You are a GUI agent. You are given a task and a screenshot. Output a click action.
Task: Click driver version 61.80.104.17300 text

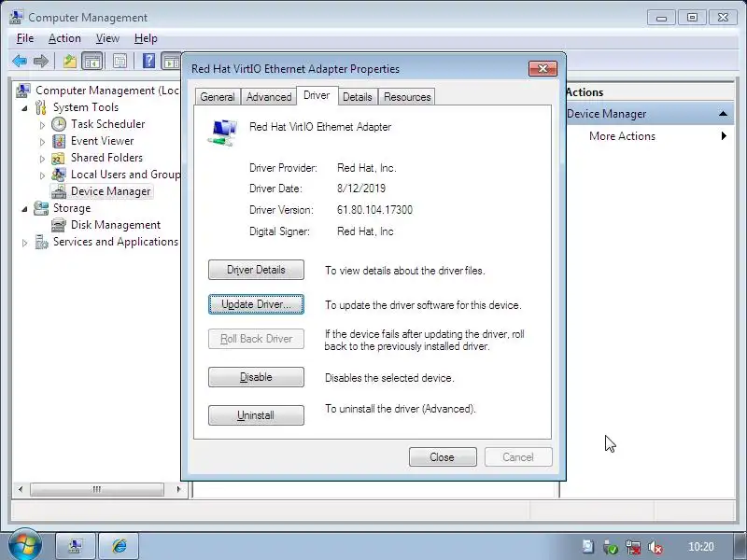pyautogui.click(x=375, y=210)
